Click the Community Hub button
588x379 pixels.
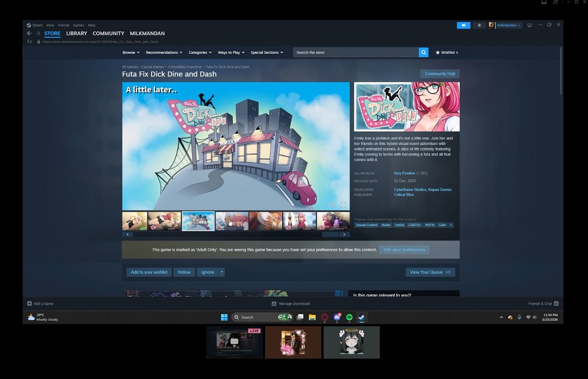tap(440, 74)
